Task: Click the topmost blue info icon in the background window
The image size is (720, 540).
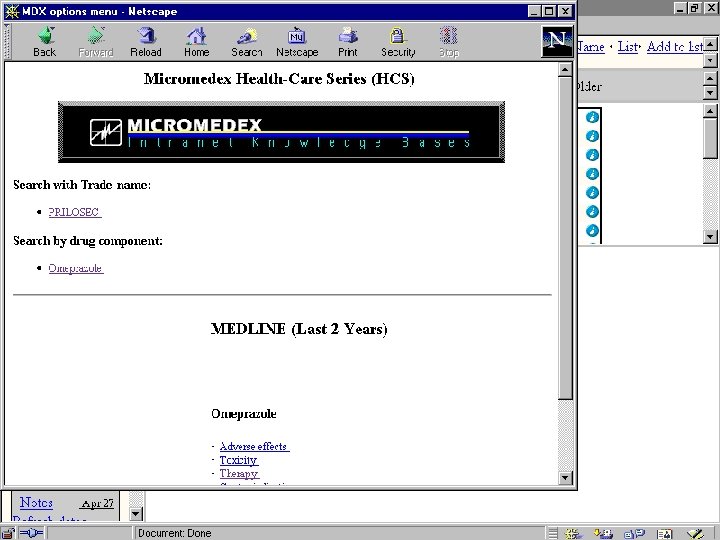Action: (592, 117)
